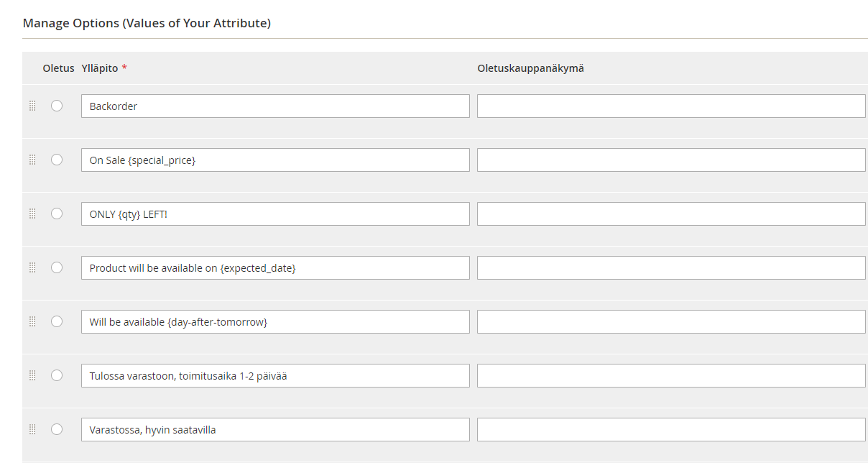Focus the Will be available {day-after-tomorrow} field
Viewport: 868px width, 463px height.
pyautogui.click(x=275, y=322)
